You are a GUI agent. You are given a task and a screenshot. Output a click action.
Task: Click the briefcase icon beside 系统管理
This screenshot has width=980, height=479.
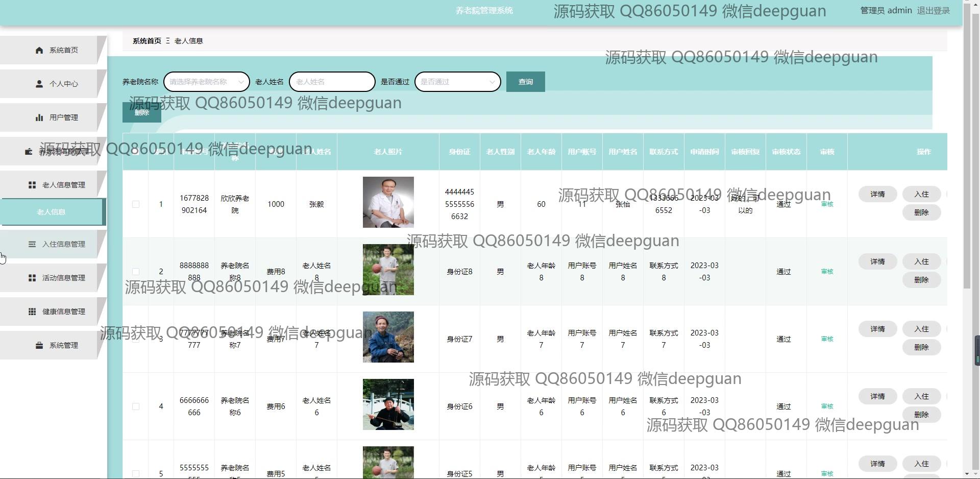(39, 345)
